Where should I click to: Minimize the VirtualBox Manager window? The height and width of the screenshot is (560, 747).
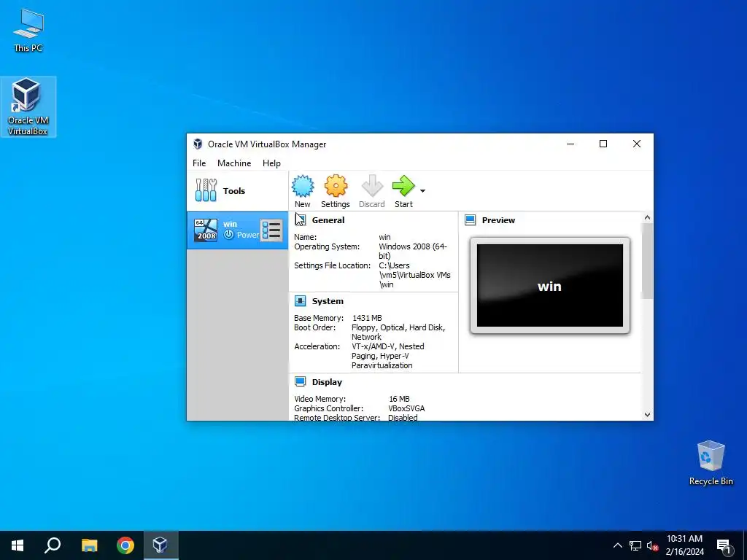point(570,144)
